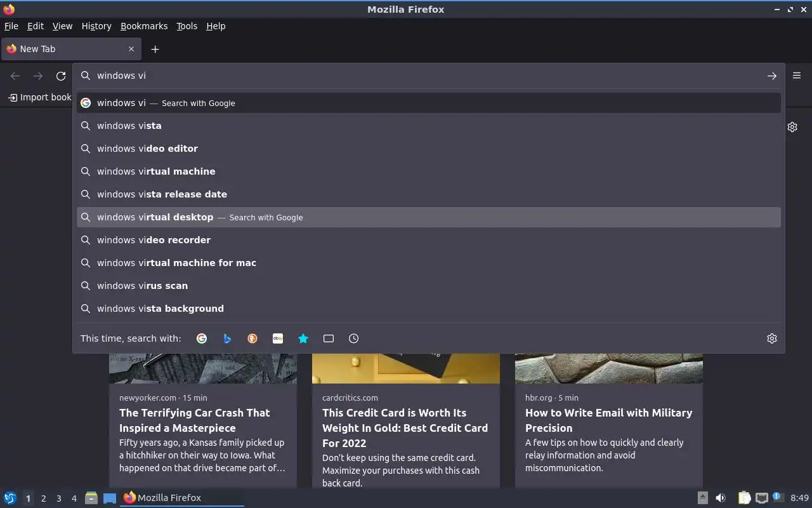The width and height of the screenshot is (812, 508).
Task: Open the Tools menu
Action: 187,26
